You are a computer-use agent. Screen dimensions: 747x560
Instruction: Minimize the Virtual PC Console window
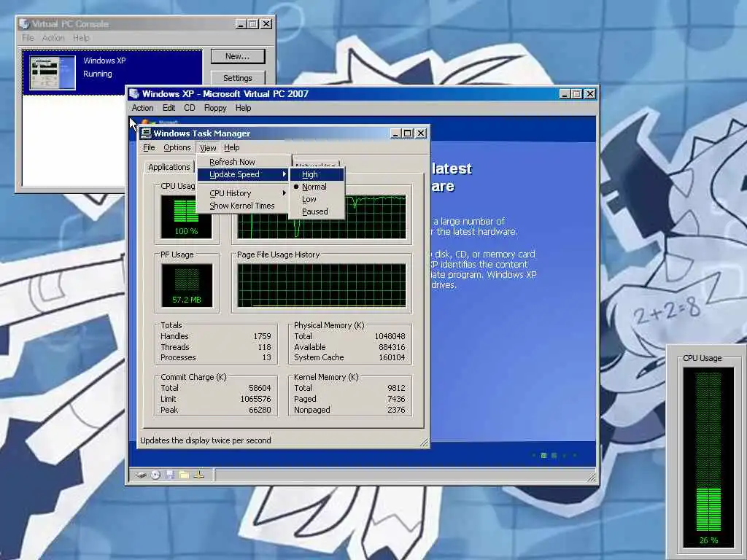(241, 24)
